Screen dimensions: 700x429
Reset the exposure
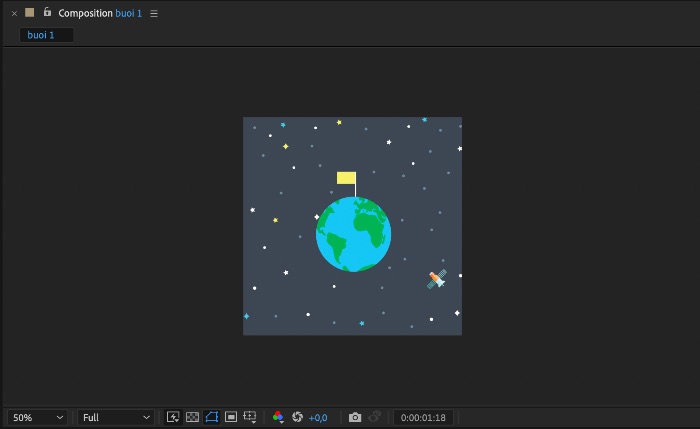[297, 417]
